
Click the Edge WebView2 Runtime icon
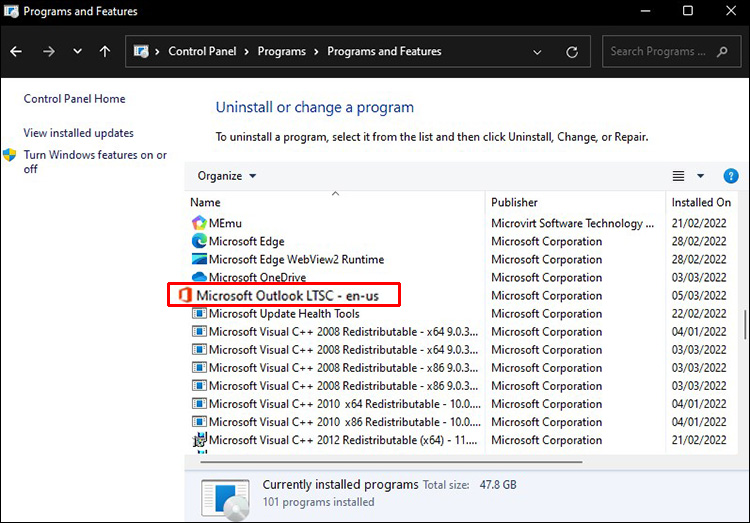coord(199,259)
